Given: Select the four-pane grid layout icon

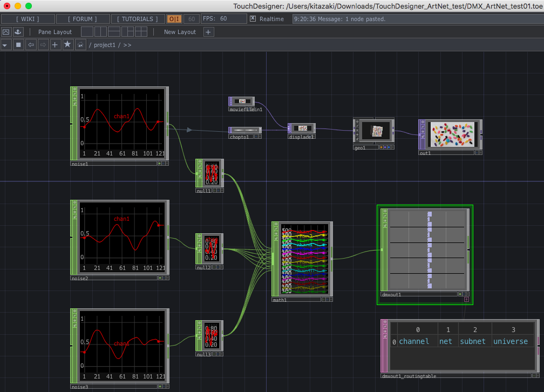Looking at the screenshot, I should (x=141, y=31).
